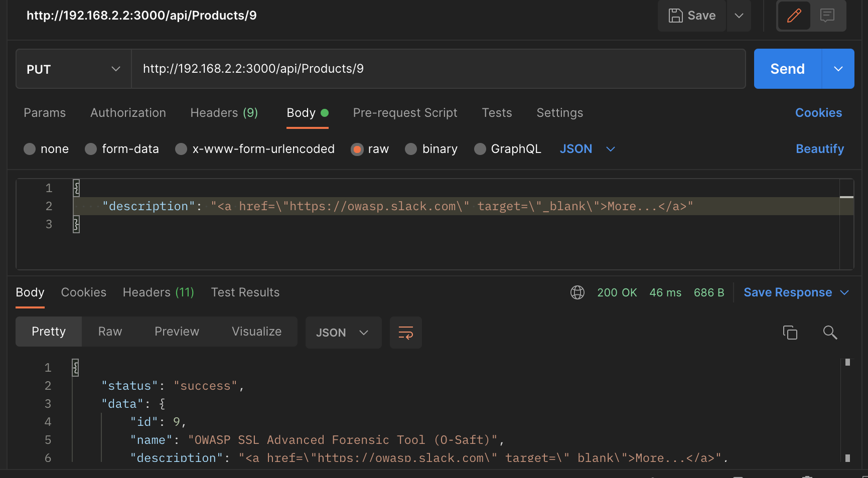The height and width of the screenshot is (478, 868).
Task: Switch to the Authorization tab
Action: coord(128,113)
